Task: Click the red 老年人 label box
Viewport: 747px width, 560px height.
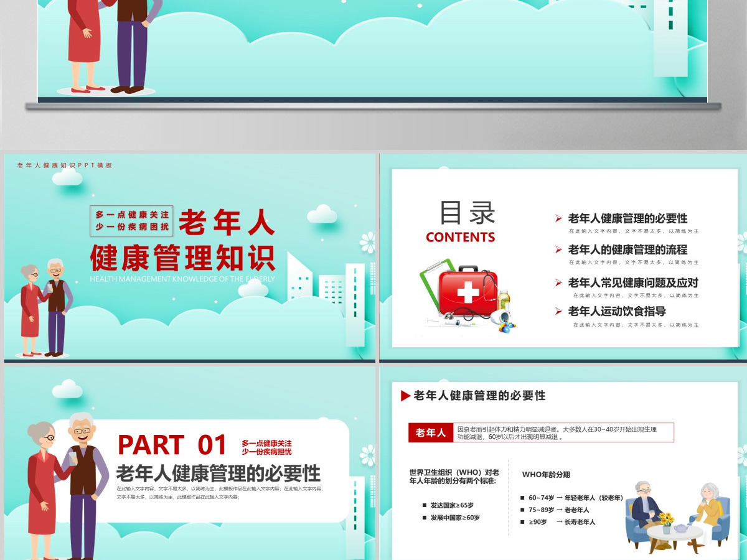Action: (x=431, y=432)
